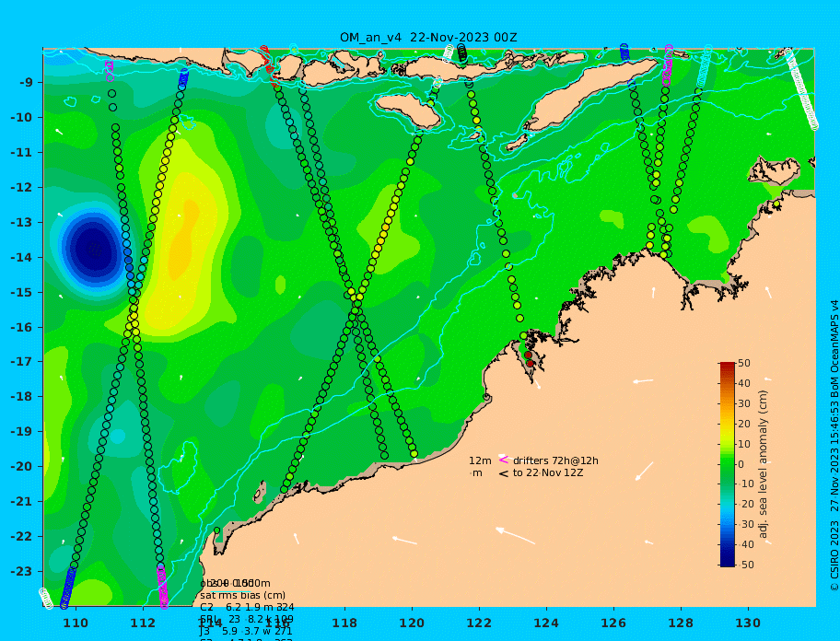Click the '-21' latitude axis label
The width and height of the screenshot is (840, 641).
click(x=22, y=502)
